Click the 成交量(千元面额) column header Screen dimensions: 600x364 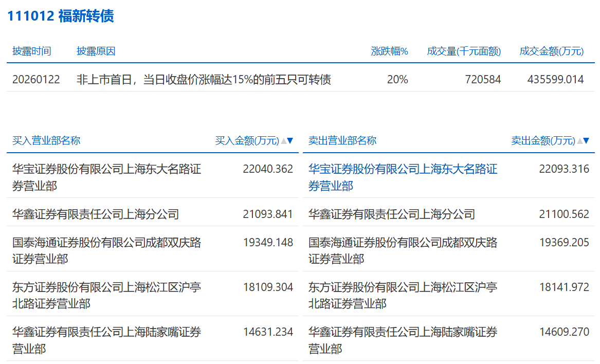pos(464,51)
